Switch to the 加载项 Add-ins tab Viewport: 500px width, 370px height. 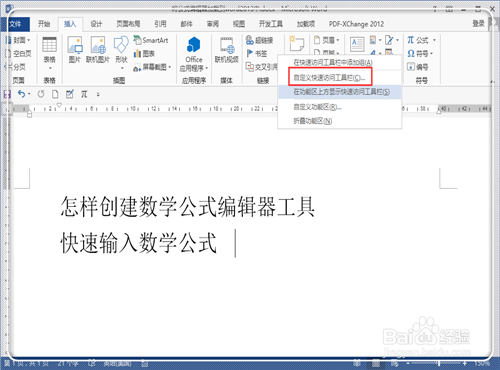pos(306,24)
